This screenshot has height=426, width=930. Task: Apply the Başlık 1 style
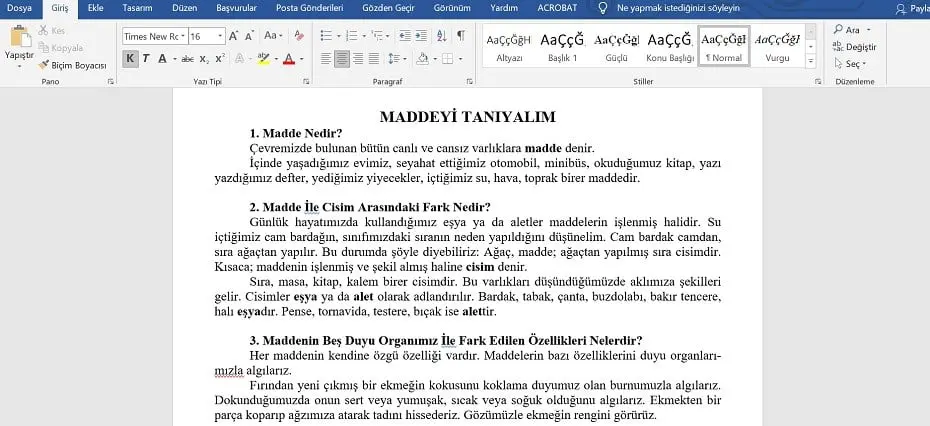point(562,47)
